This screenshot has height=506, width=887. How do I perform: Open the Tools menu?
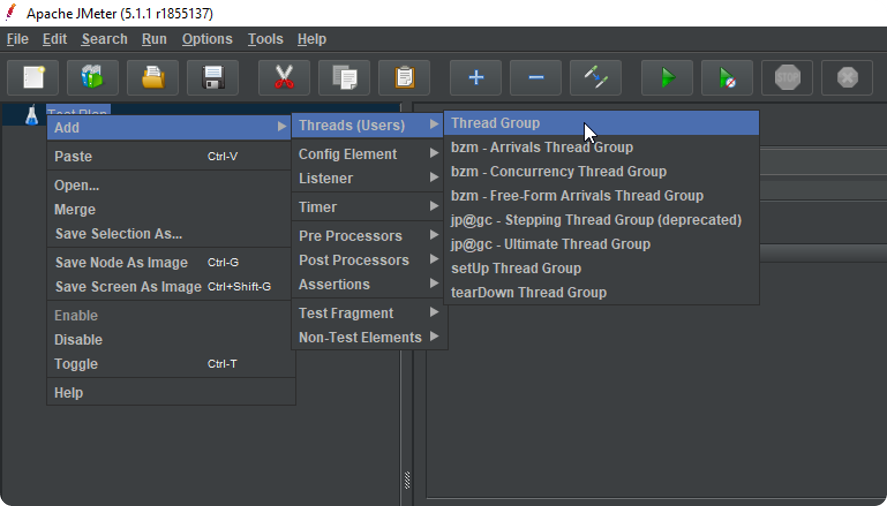click(x=265, y=39)
